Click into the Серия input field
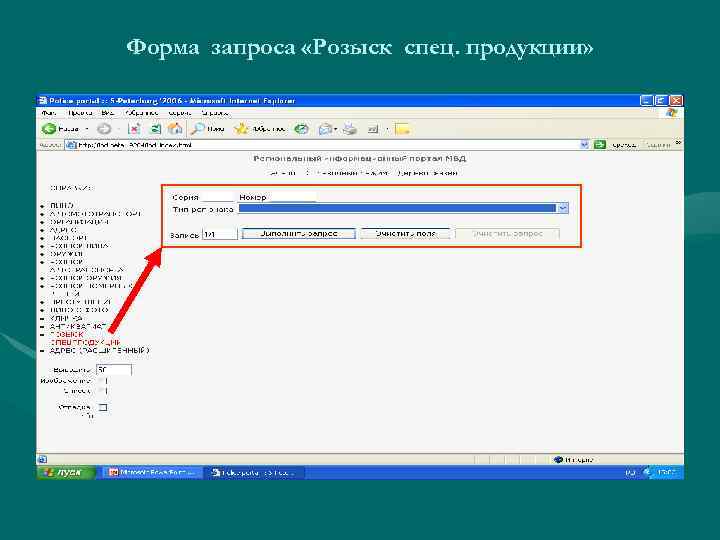720x540 pixels. 218,197
